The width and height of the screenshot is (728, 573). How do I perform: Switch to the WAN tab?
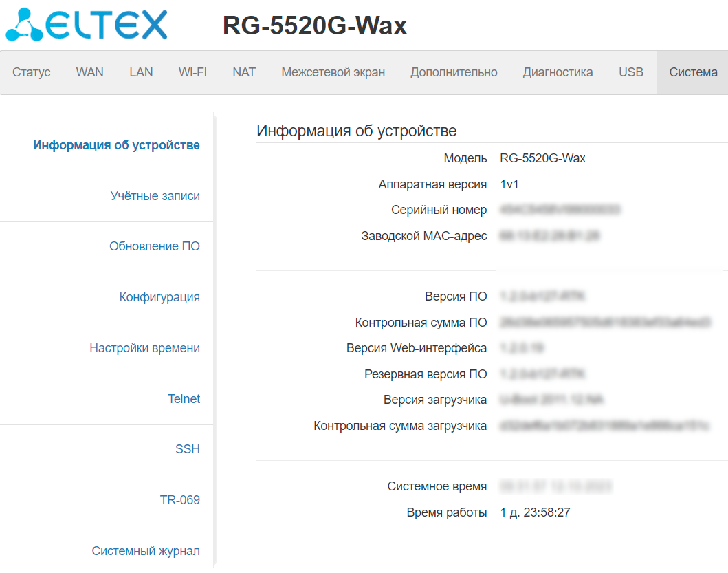(89, 72)
